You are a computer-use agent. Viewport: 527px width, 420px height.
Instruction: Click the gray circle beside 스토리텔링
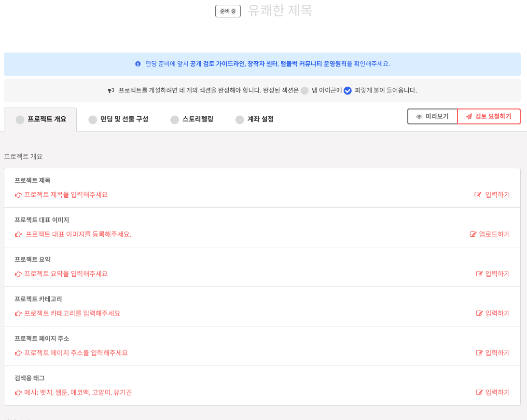174,119
